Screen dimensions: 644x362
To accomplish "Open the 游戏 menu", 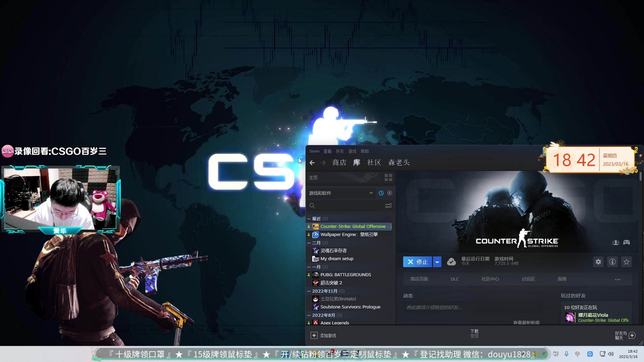I will coord(352,151).
